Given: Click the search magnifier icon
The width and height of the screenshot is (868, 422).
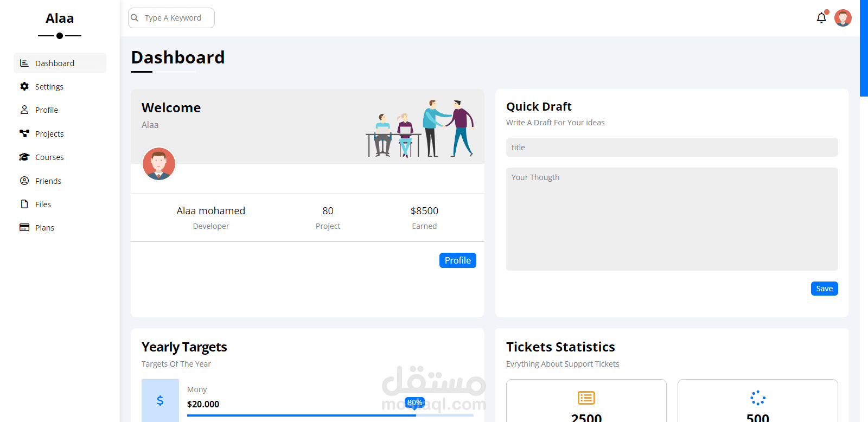Looking at the screenshot, I should [135, 18].
